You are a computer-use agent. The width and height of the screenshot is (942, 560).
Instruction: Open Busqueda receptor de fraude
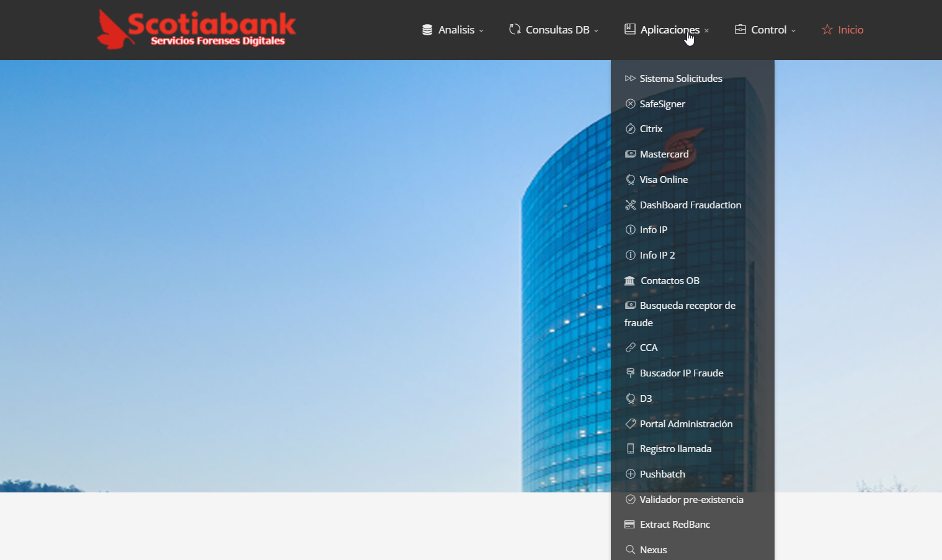[680, 314]
